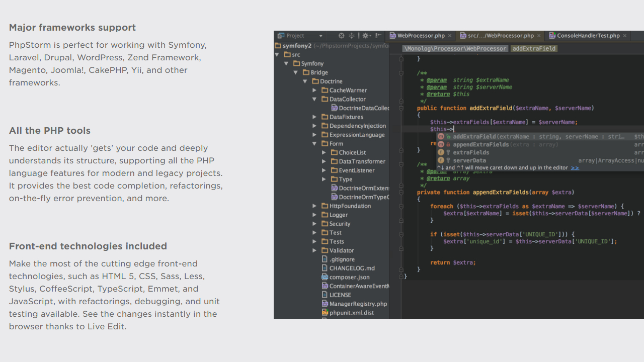This screenshot has width=644, height=362.
Task: Click the Project tool window icon beside 'Project' label
Action: coord(280,36)
